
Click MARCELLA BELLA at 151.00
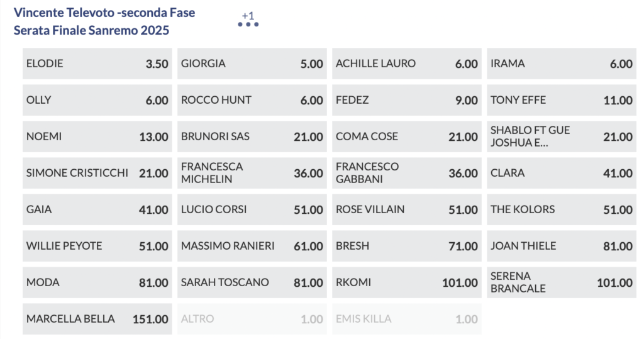pyautogui.click(x=97, y=319)
